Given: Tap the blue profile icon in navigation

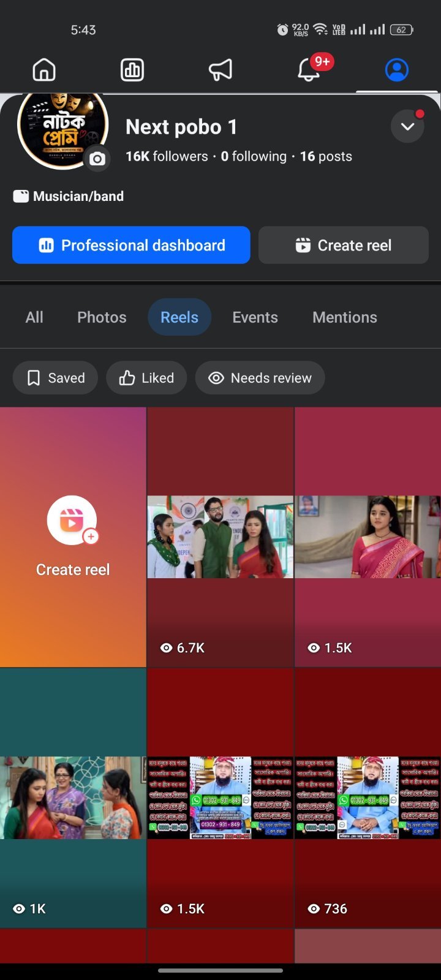Looking at the screenshot, I should (397, 70).
